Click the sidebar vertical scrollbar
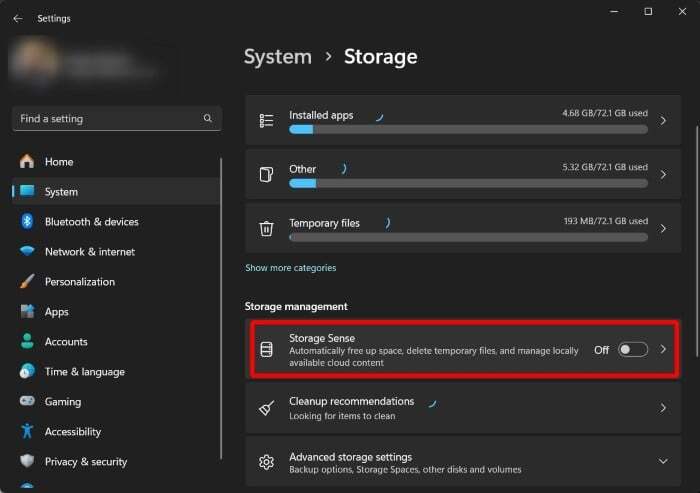This screenshot has height=493, width=700. (x=221, y=308)
